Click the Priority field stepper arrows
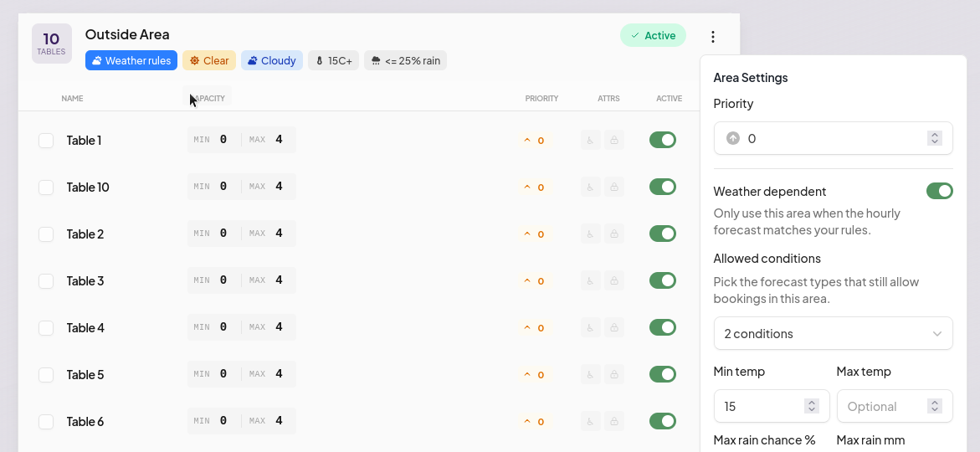 [x=934, y=138]
